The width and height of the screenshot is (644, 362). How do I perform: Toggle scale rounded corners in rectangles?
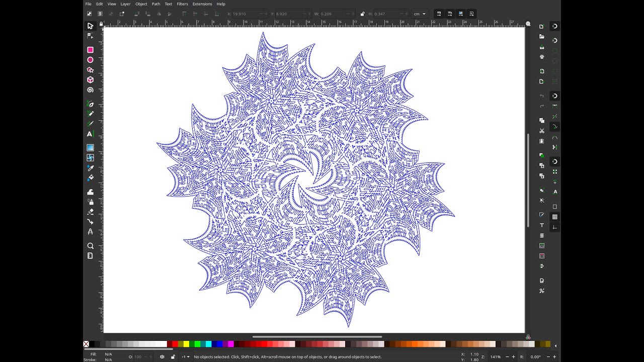[x=450, y=14]
